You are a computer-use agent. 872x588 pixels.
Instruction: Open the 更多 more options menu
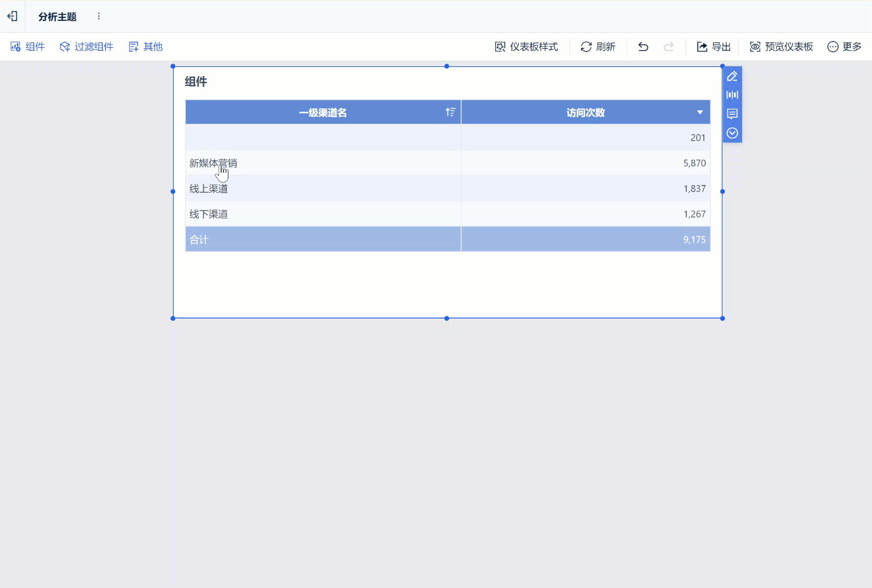845,47
